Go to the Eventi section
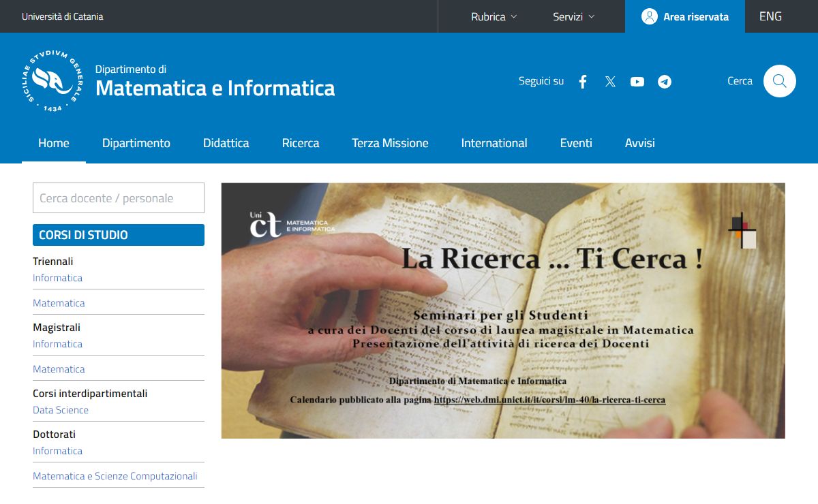 (576, 143)
